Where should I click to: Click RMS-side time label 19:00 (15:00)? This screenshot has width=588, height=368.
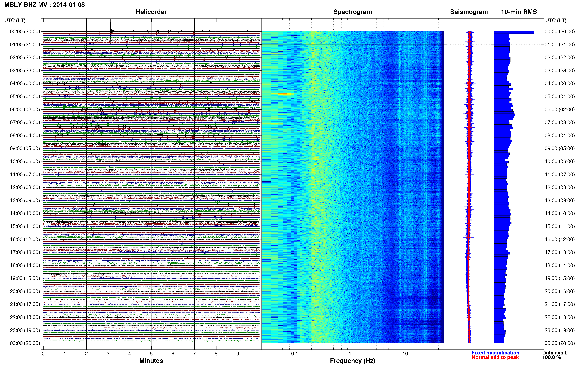560,278
